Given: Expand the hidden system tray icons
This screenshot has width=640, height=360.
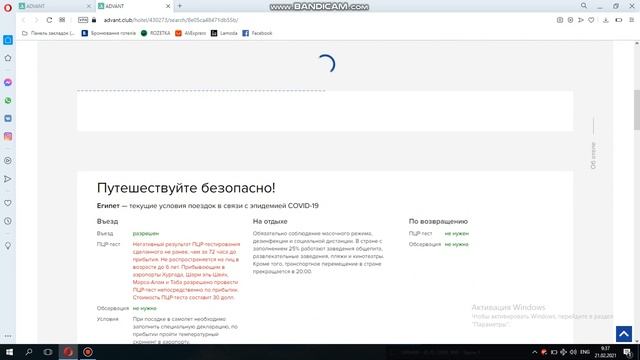Looking at the screenshot, I should coord(534,352).
